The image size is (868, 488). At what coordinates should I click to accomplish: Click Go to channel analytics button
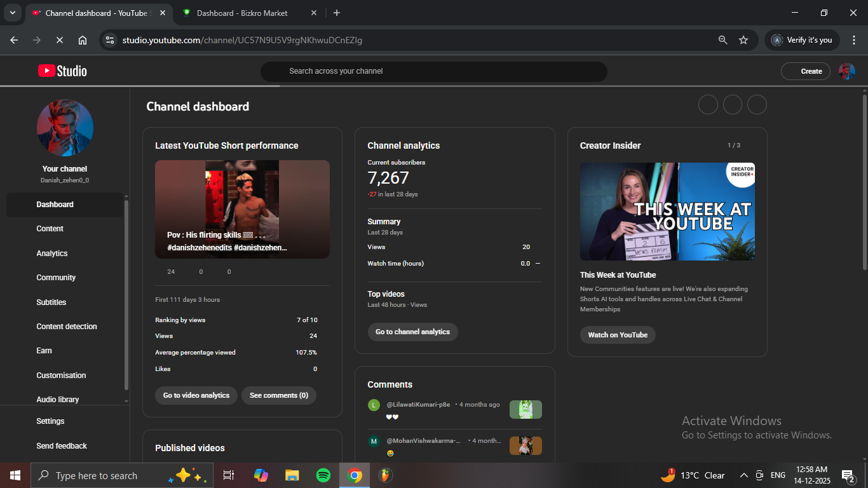pyautogui.click(x=412, y=332)
